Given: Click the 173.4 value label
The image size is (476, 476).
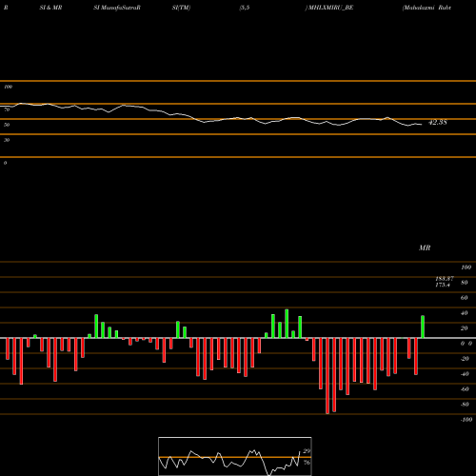Looking at the screenshot, I should [443, 285].
